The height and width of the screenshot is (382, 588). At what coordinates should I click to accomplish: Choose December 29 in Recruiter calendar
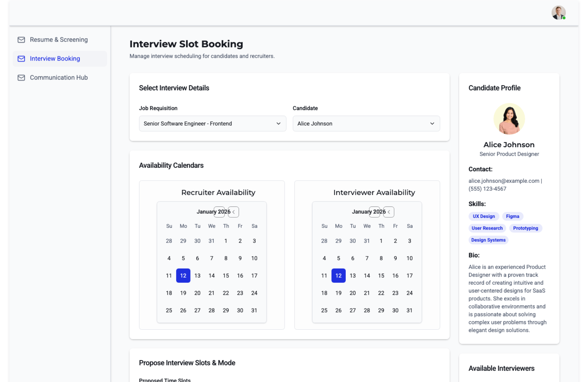pyautogui.click(x=183, y=241)
